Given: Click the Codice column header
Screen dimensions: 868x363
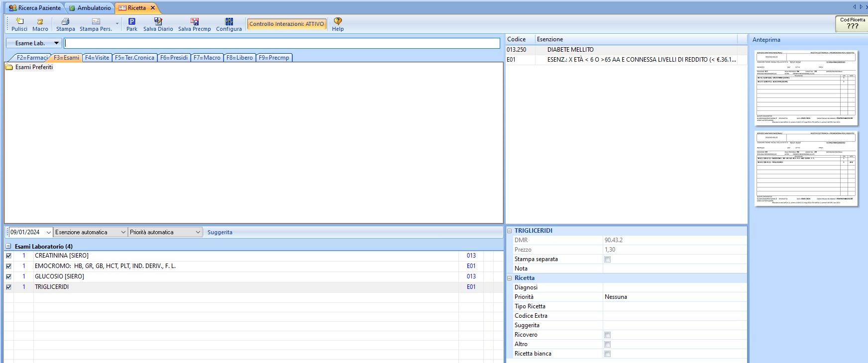Looking at the screenshot, I should pos(520,39).
